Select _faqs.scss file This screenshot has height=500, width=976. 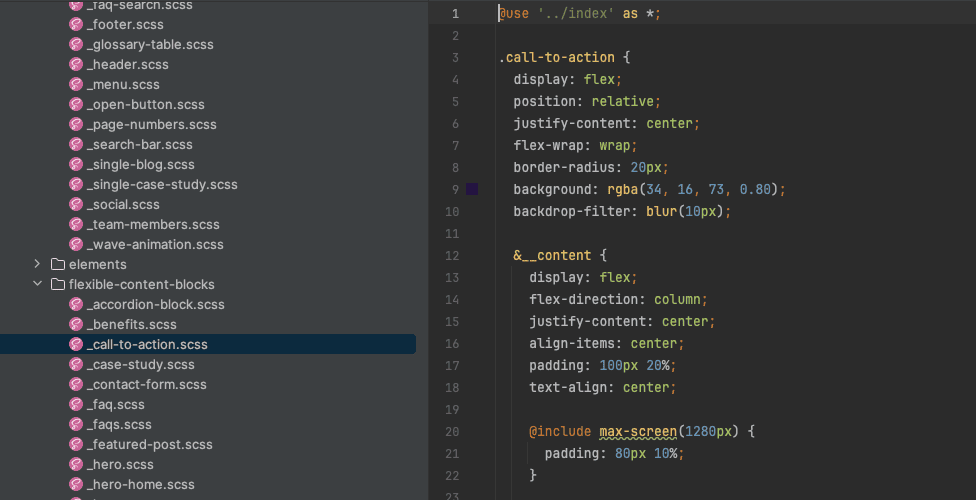tap(119, 425)
